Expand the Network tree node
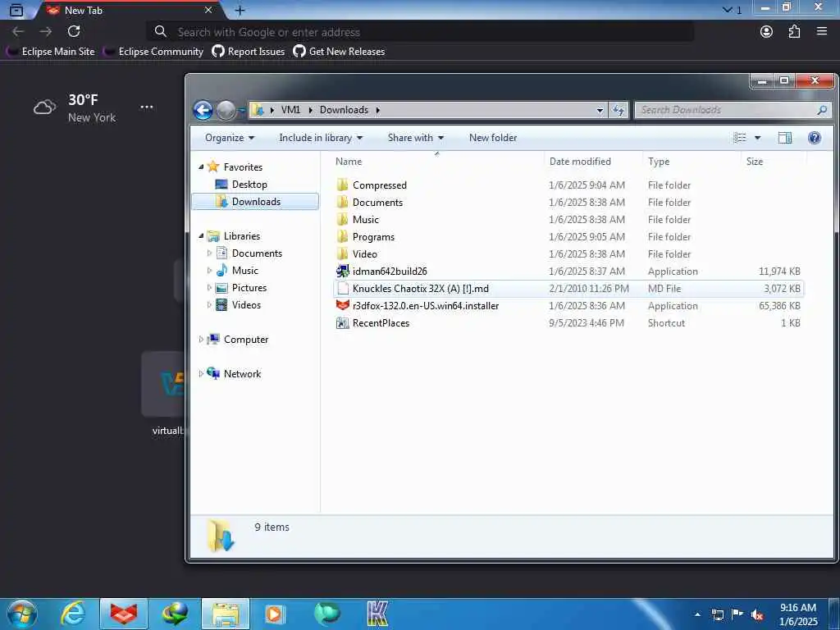The image size is (840, 630). (x=201, y=374)
